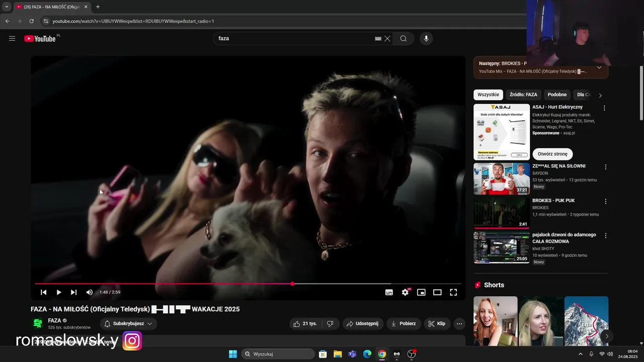
Task: Clear the search box with X
Action: pyautogui.click(x=387, y=39)
